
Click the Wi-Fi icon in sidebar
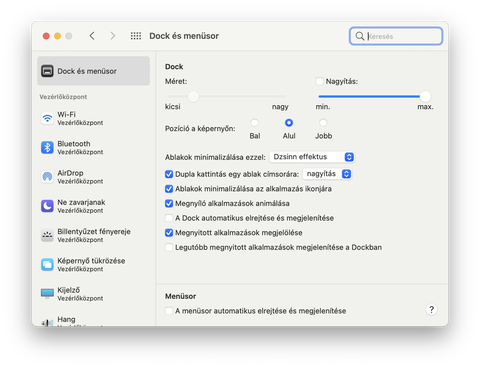click(x=47, y=118)
